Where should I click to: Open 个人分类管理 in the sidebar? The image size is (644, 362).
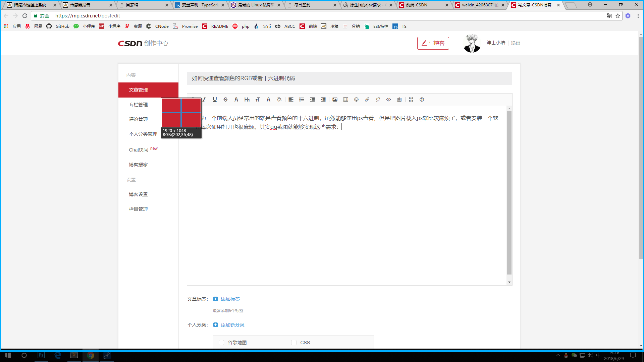click(x=143, y=134)
